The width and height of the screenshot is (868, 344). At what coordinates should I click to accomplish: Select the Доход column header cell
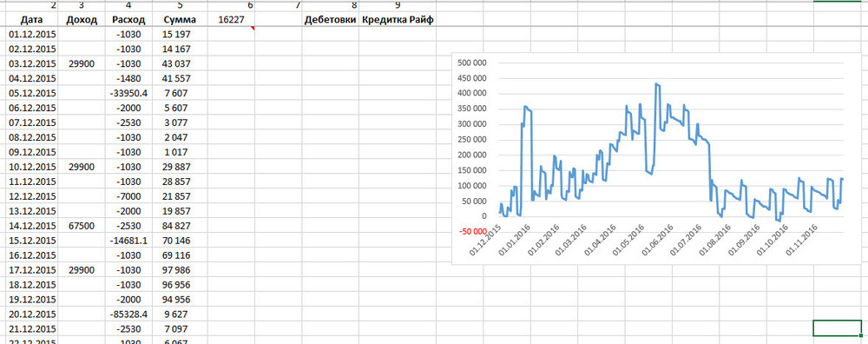(82, 20)
